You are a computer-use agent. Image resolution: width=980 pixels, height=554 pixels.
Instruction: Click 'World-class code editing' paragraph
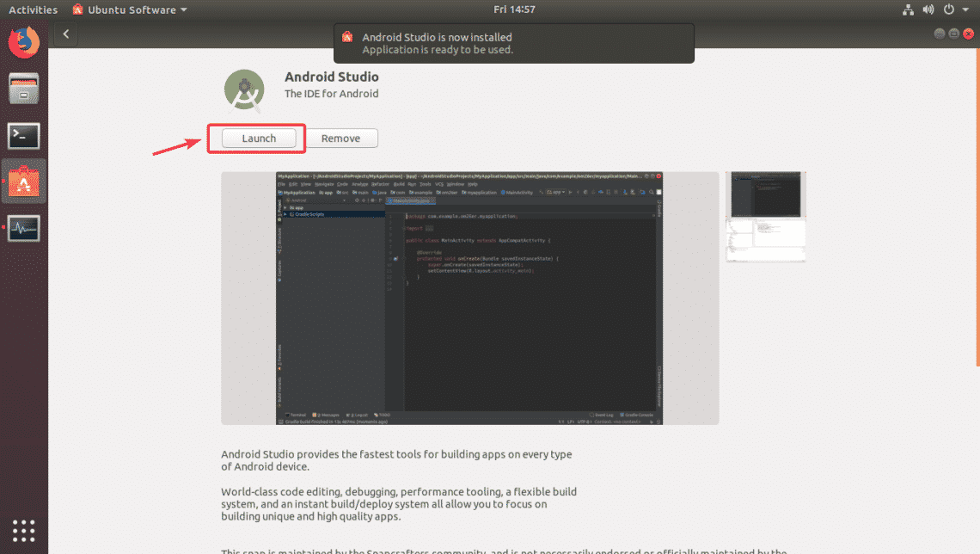pos(399,504)
